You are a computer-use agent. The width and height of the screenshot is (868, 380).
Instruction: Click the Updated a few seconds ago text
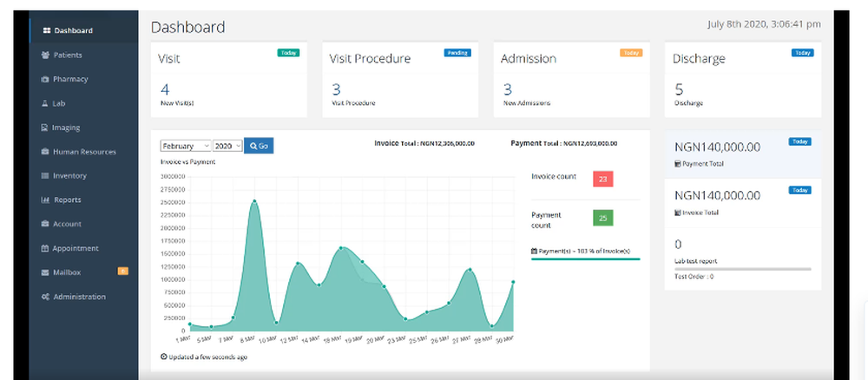click(208, 357)
